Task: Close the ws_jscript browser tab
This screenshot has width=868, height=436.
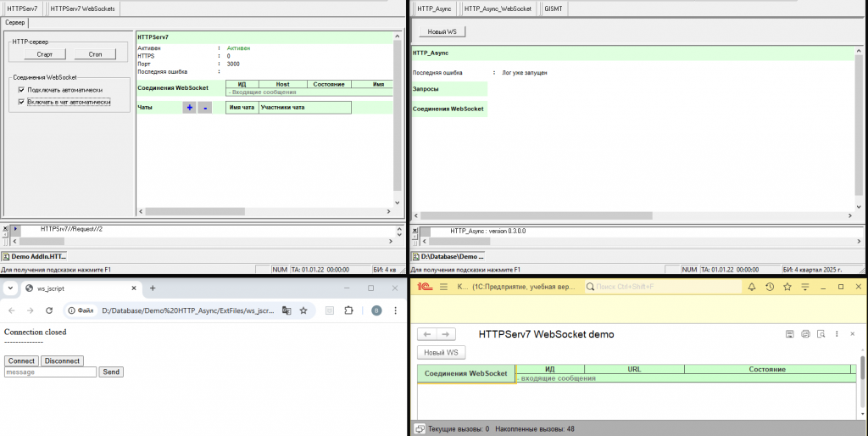Action: 133,288
